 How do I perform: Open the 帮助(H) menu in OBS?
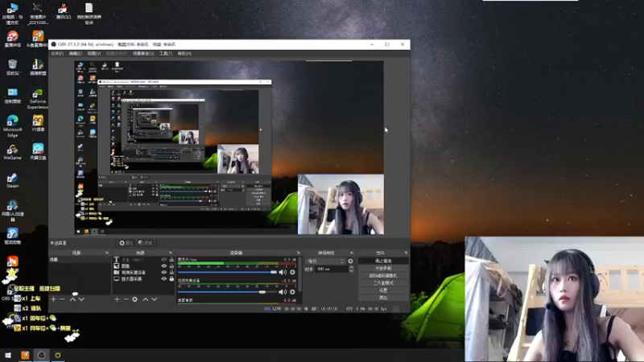(184, 54)
